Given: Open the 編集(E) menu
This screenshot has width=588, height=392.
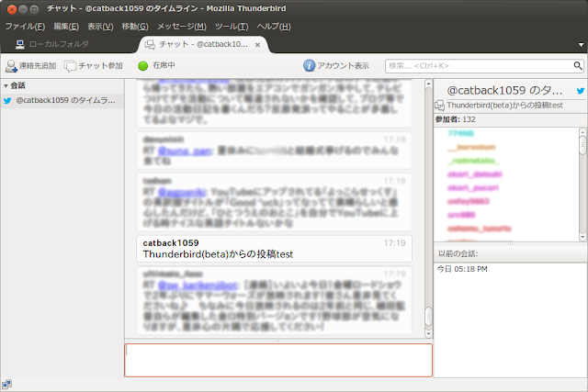Looking at the screenshot, I should [x=66, y=27].
